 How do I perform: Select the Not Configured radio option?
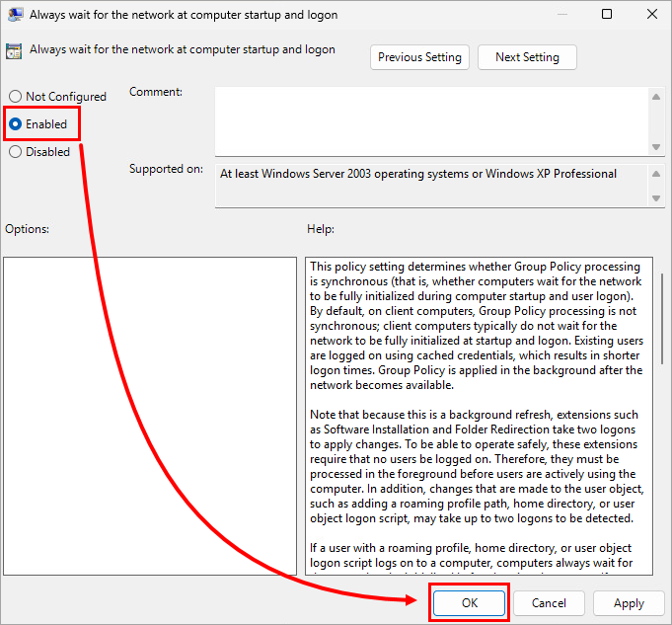[x=15, y=97]
